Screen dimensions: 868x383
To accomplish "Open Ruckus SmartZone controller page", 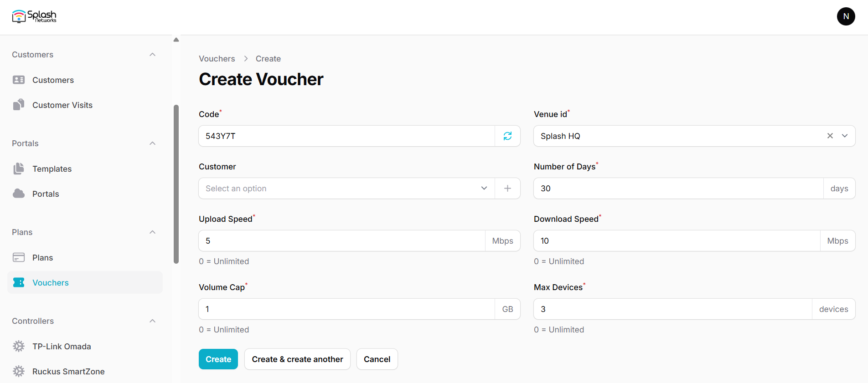I will pyautogui.click(x=85, y=372).
